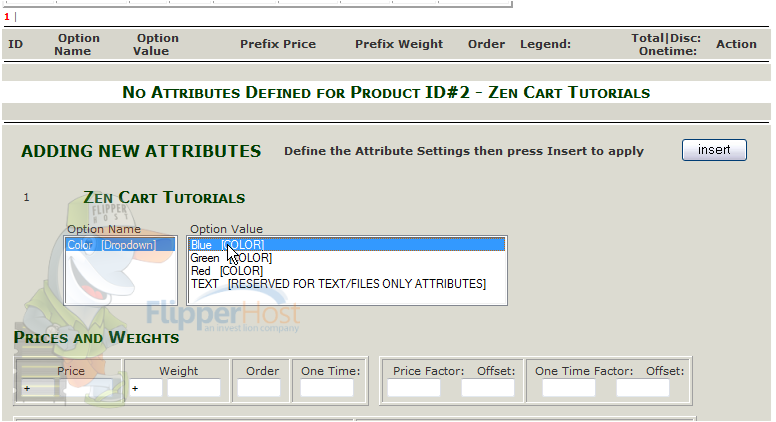The image size is (776, 422).
Task: Click the Price Factor Offset input field
Action: [488, 388]
